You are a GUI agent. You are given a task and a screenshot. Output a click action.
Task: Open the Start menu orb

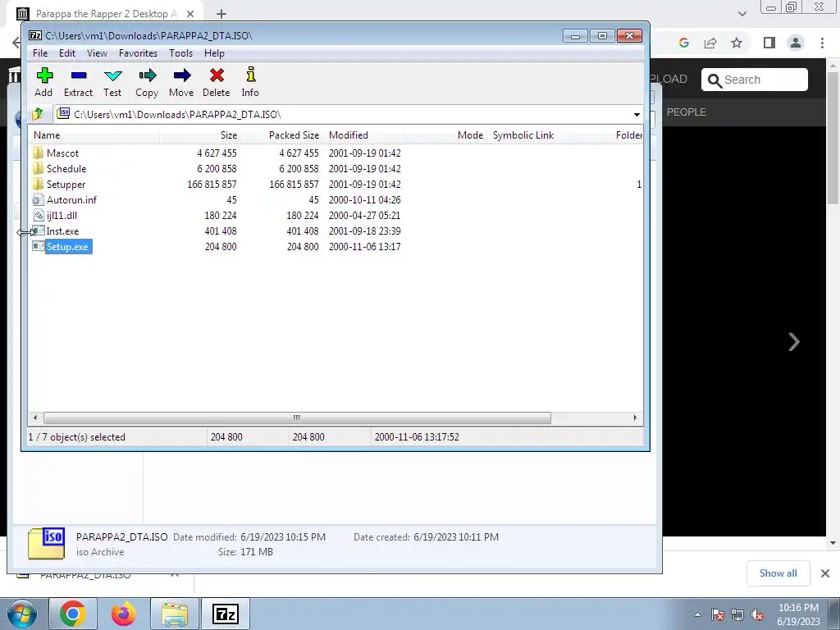pos(22,614)
